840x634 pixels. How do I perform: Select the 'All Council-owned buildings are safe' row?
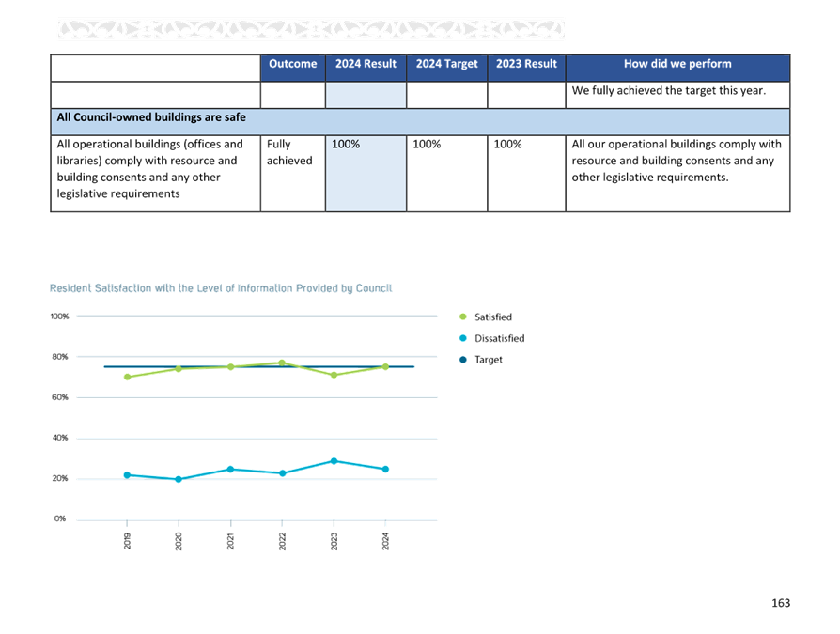click(420, 121)
